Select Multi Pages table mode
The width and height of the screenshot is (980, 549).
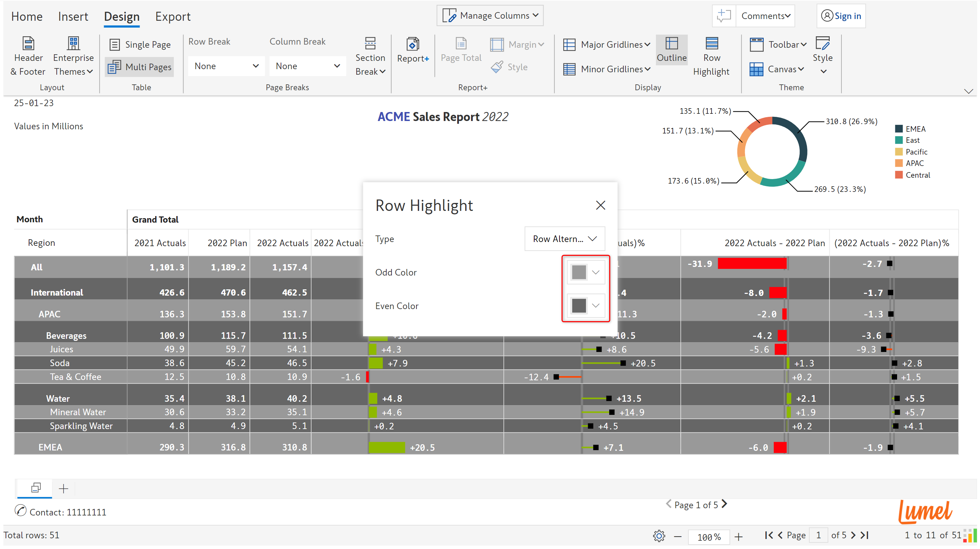pos(140,67)
